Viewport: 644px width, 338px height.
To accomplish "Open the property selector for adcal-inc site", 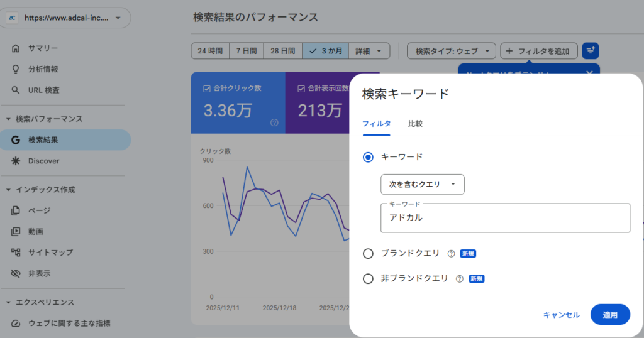I will [65, 18].
